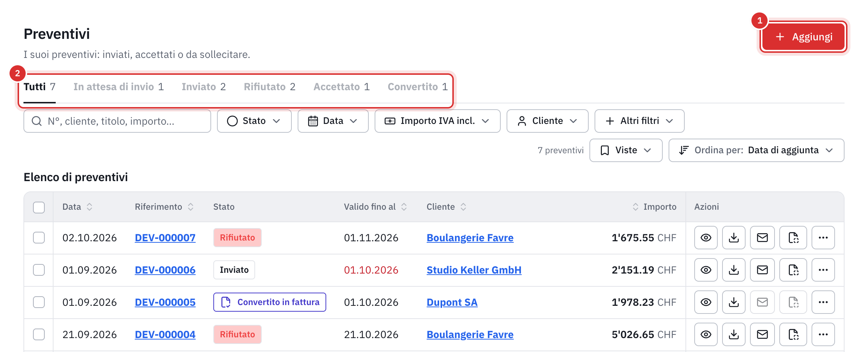This screenshot has width=868, height=352.
Task: Tick the select-all checkbox in table header
Action: pyautogui.click(x=39, y=207)
